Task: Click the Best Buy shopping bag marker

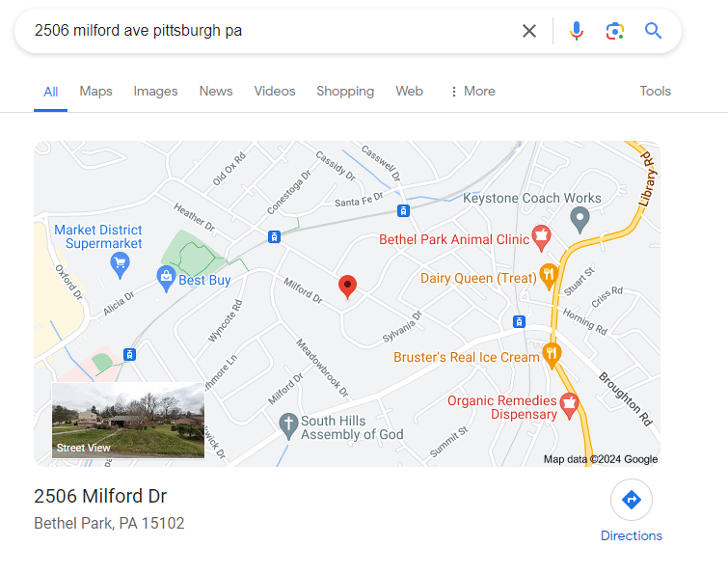Action: point(166,279)
